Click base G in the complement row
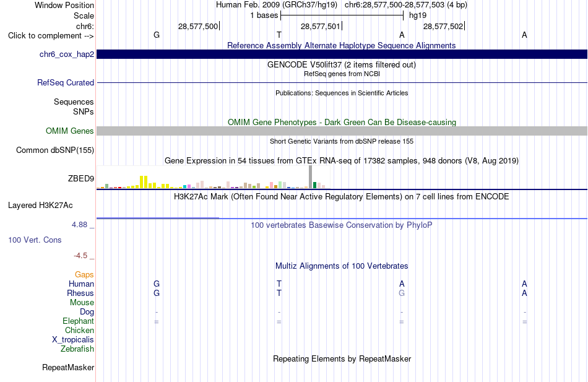This screenshot has height=382, width=588. tap(157, 35)
